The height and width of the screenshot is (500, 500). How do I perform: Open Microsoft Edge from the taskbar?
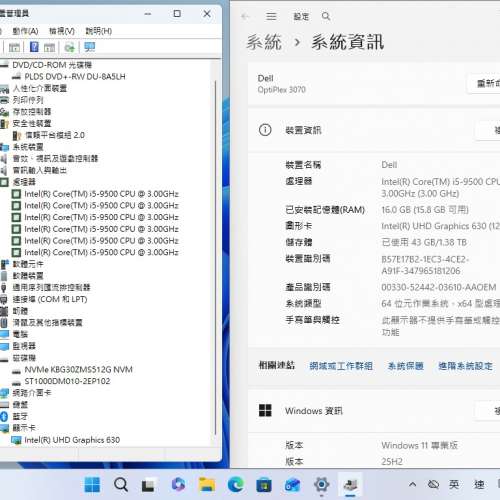click(236, 484)
